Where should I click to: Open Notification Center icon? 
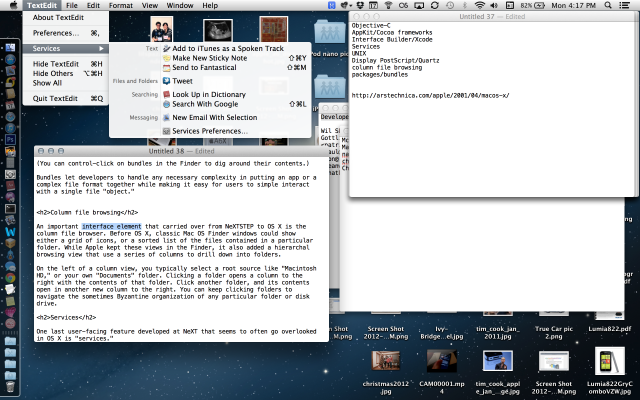pos(624,5)
